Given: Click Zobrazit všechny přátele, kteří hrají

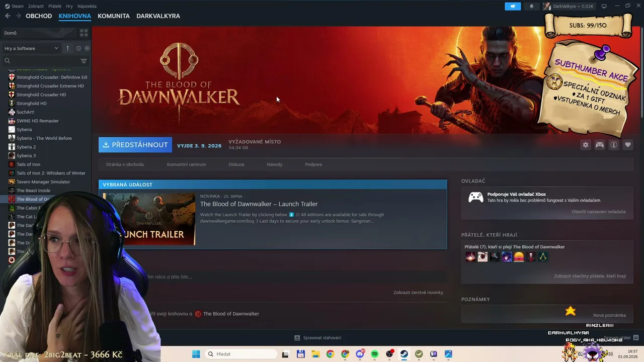Looking at the screenshot, I should 590,276.
